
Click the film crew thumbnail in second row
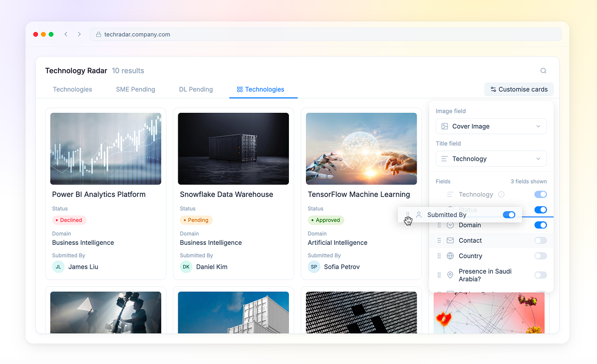[x=106, y=312]
